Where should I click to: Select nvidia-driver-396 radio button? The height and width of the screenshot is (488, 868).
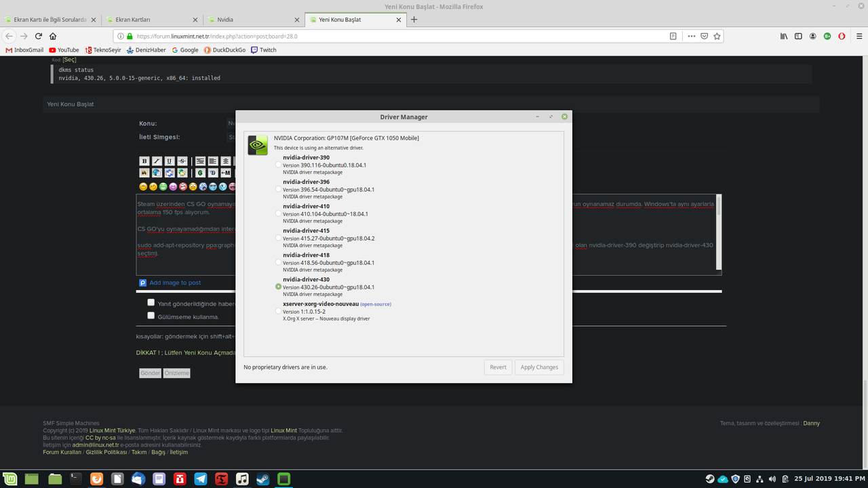click(x=279, y=189)
